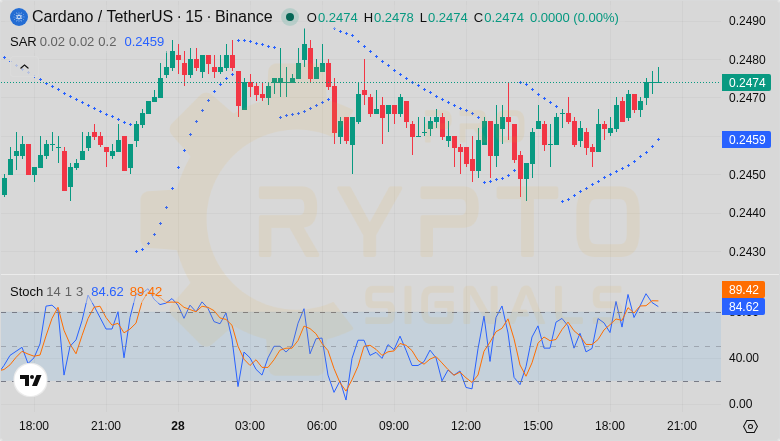This screenshot has width=780, height=441.
Task: Click the 0.2490 price axis label
Action: (747, 21)
